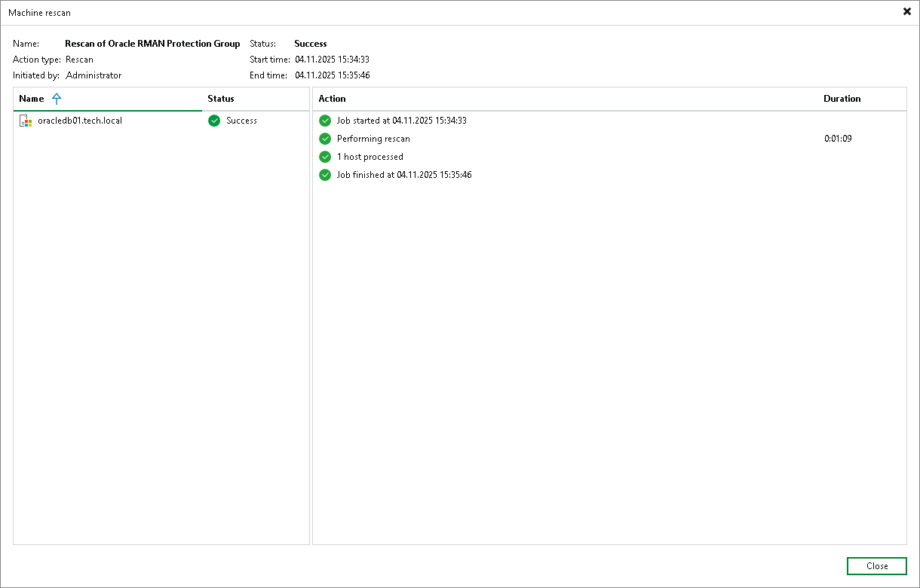920x588 pixels.
Task: Click the green Success status icon
Action: pyautogui.click(x=213, y=121)
